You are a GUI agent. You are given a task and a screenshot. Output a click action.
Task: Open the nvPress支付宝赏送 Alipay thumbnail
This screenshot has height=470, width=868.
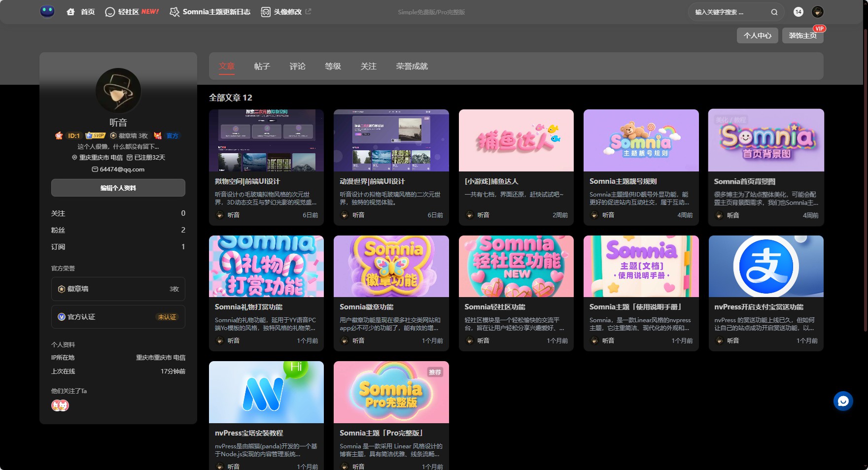point(766,266)
